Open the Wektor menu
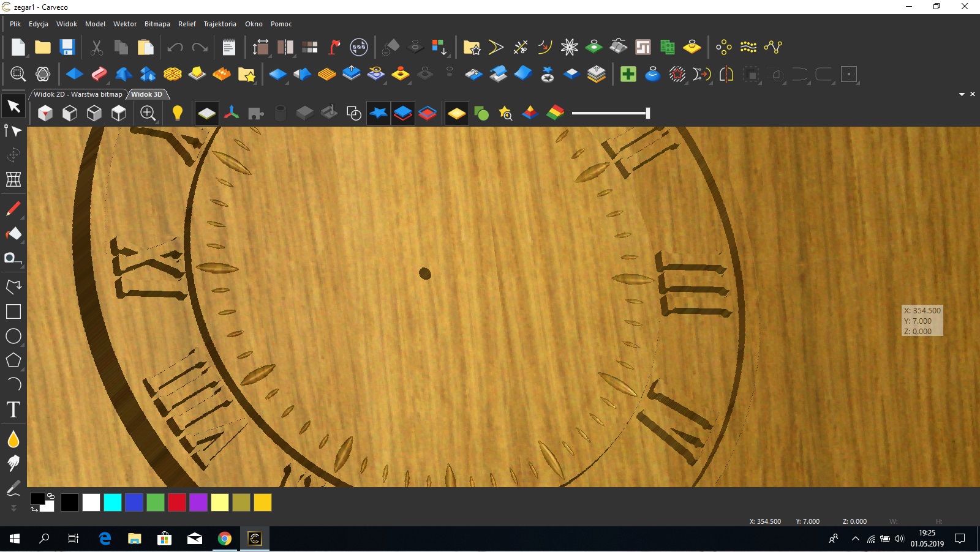Viewport: 980px width, 552px height. click(x=125, y=24)
